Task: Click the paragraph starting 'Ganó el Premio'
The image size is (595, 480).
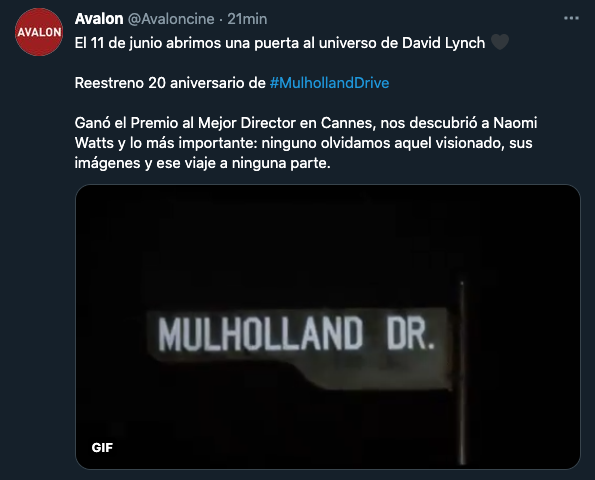Action: click(x=306, y=143)
